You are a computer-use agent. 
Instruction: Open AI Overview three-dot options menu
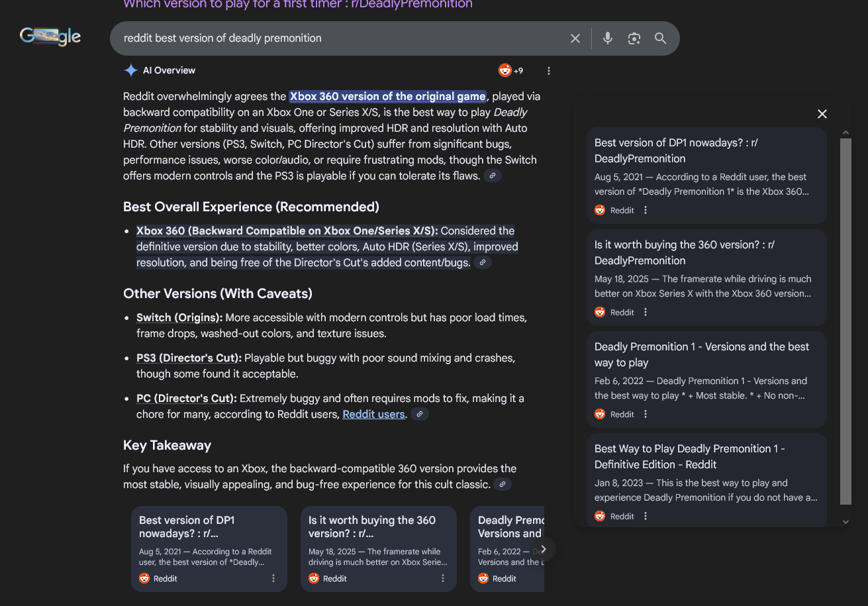pyautogui.click(x=548, y=71)
